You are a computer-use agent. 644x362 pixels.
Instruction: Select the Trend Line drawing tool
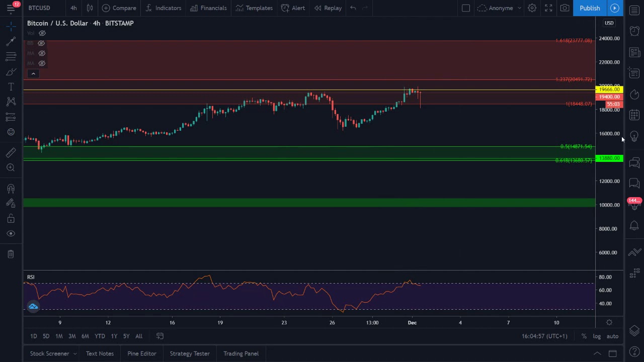click(x=11, y=41)
